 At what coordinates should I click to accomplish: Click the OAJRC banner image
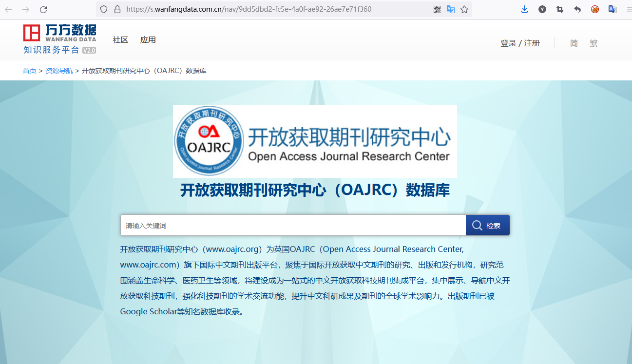315,141
